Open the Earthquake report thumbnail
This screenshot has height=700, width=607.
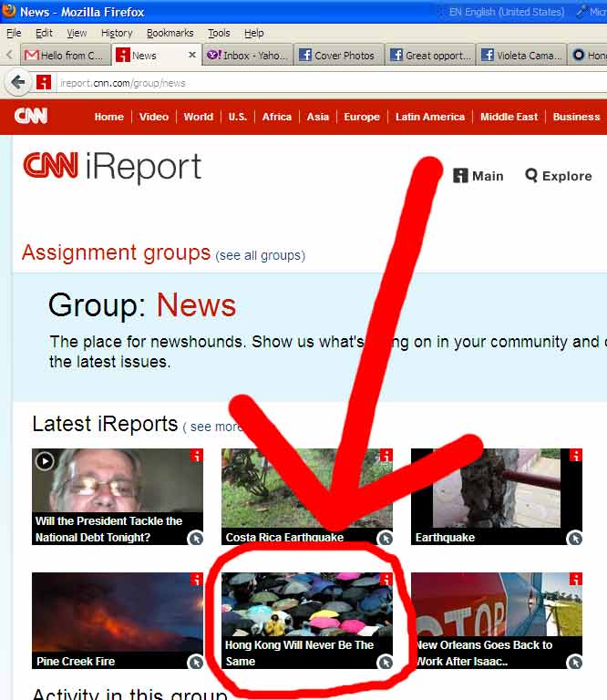[497, 497]
